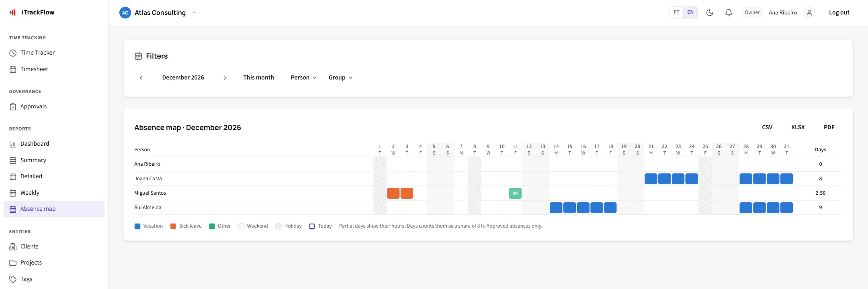868x289 pixels.
Task: Go to next month arrow
Action: click(225, 77)
